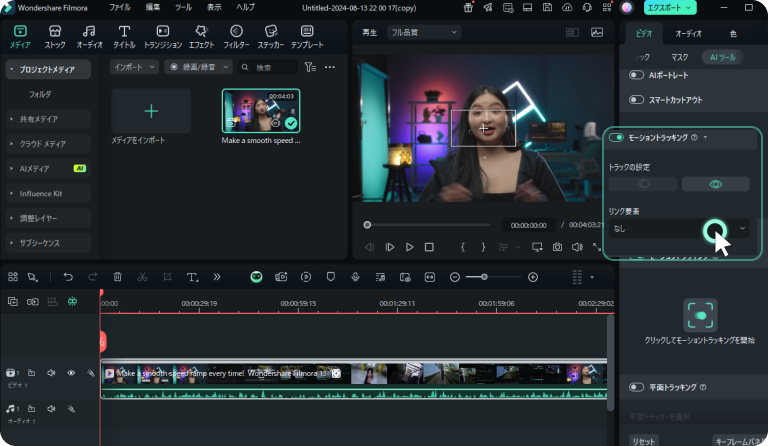
Task: Open the image scope icon in the preview header
Action: pos(597,32)
